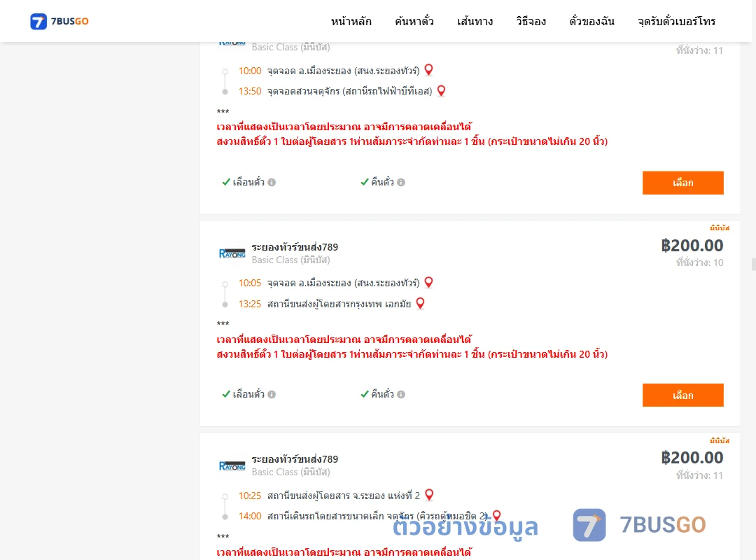The image size is (756, 560).
Task: Open วิธีจอง navigation link
Action: (x=531, y=21)
